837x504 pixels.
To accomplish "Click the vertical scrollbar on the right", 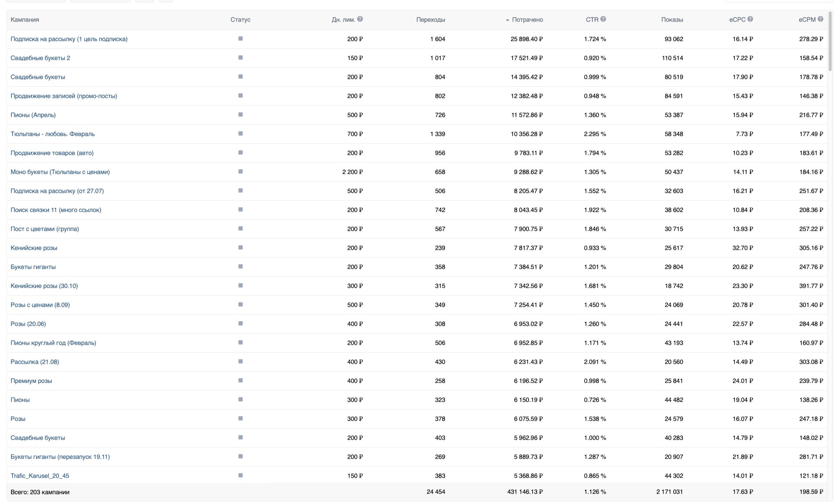I will coord(830,42).
